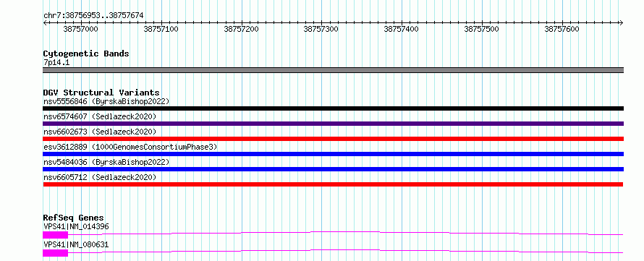Click the chr7:38756953..38757674 coordinate label
Image resolution: width=644 pixels, height=261 pixels.
tap(93, 16)
